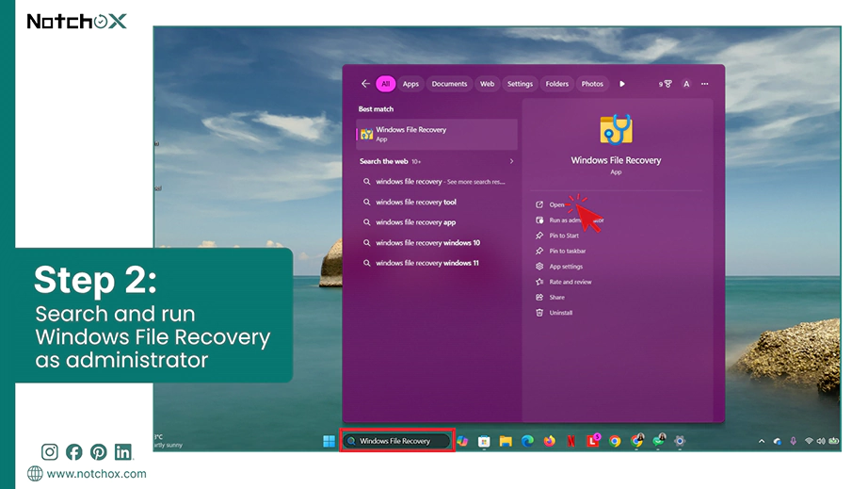Switch to the Web filter tab
Image resolution: width=868 pixels, height=489 pixels.
(x=487, y=84)
